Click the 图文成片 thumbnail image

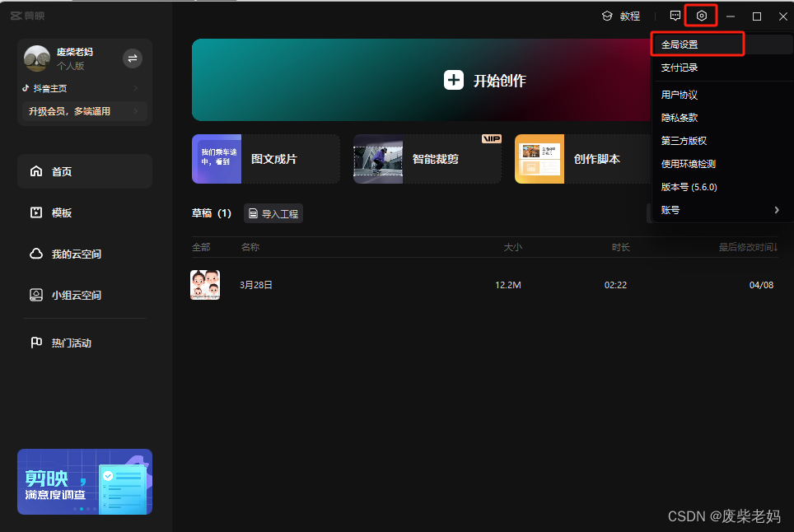(x=217, y=159)
